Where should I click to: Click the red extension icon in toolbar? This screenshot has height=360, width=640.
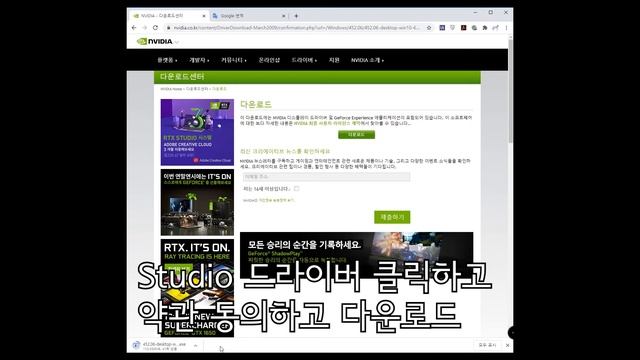463,28
